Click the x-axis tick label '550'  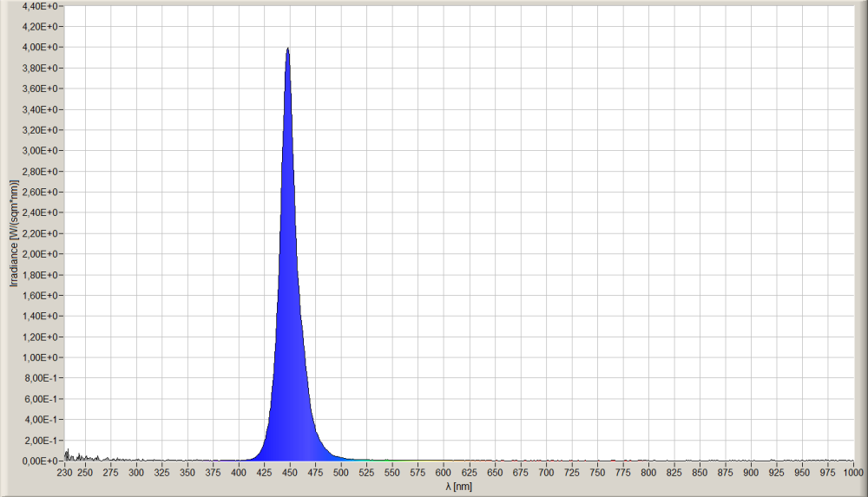click(x=392, y=473)
